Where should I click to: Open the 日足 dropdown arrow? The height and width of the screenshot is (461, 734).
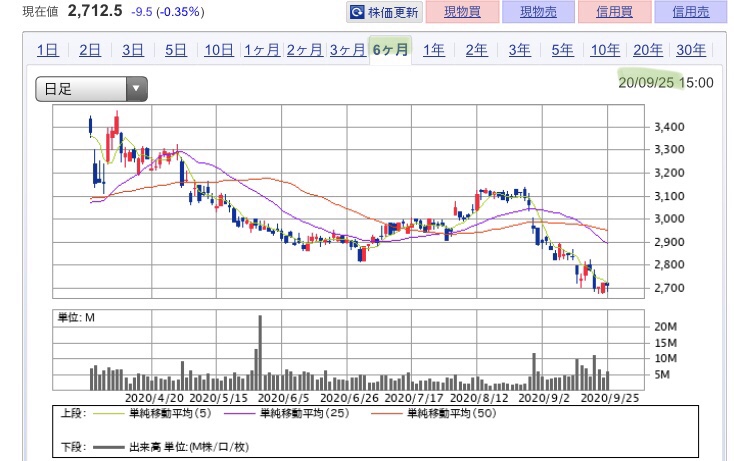click(136, 88)
